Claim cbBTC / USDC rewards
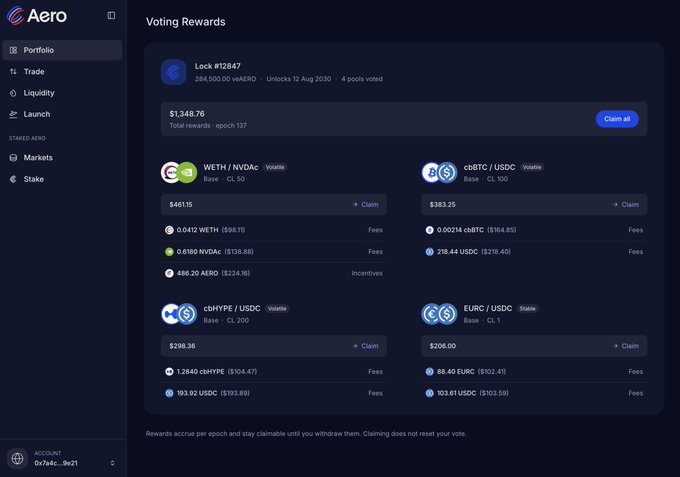680x477 pixels. pos(626,205)
